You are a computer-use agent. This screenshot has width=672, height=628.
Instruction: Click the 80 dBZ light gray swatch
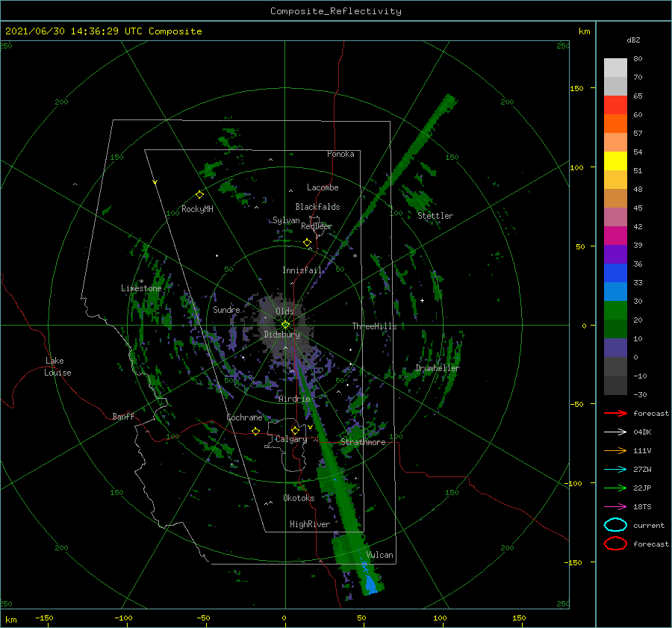(x=615, y=68)
